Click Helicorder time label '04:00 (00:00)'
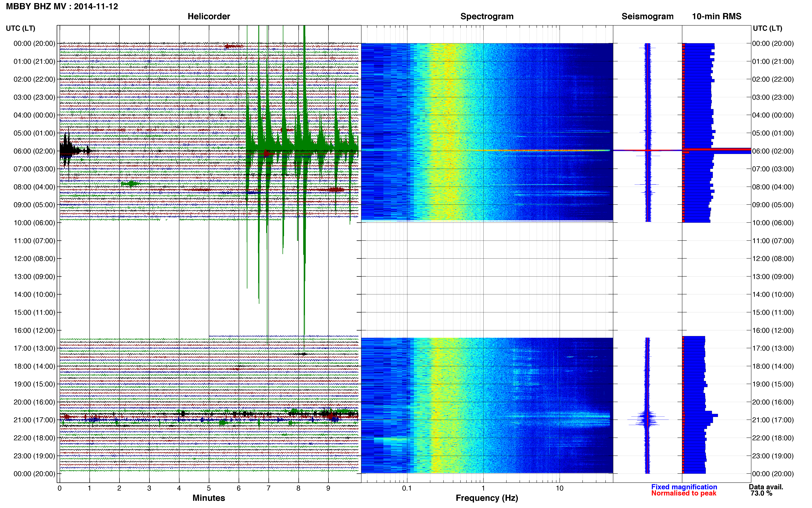812x508 pixels. point(34,115)
